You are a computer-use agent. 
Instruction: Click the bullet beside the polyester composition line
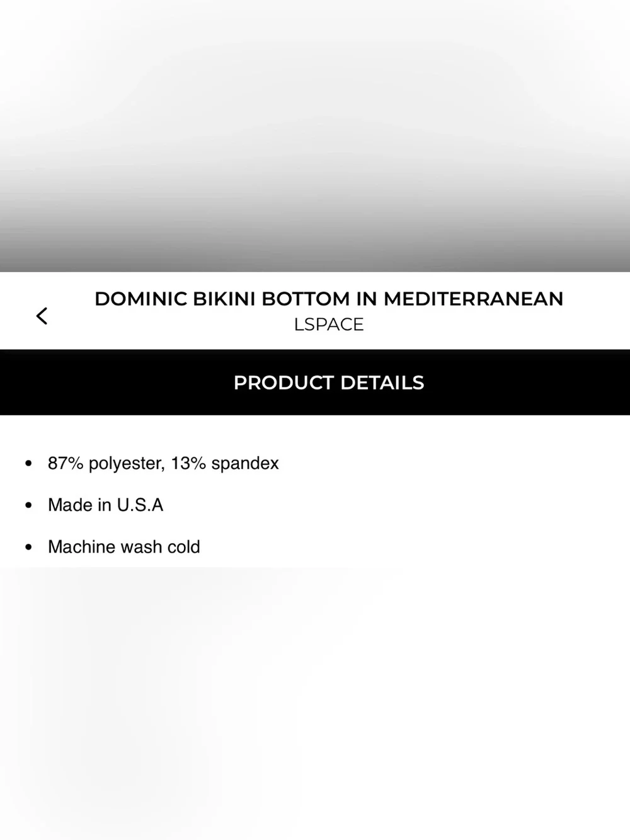point(28,464)
